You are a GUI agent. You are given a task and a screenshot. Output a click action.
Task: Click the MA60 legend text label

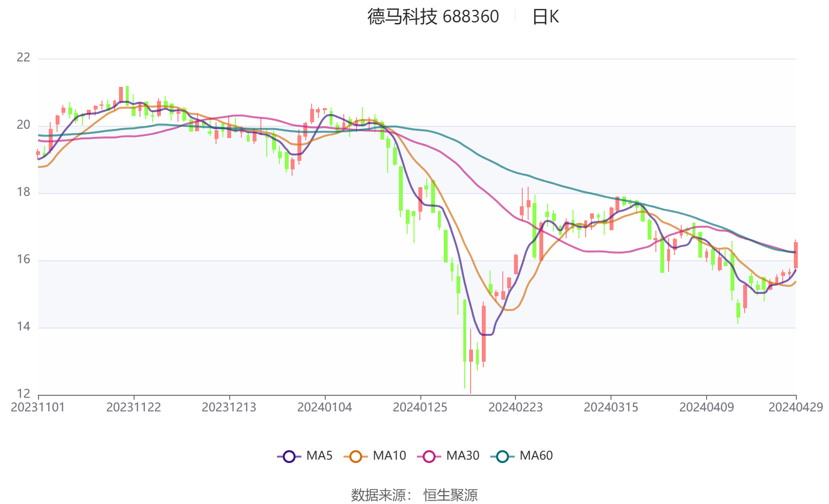[x=536, y=456]
